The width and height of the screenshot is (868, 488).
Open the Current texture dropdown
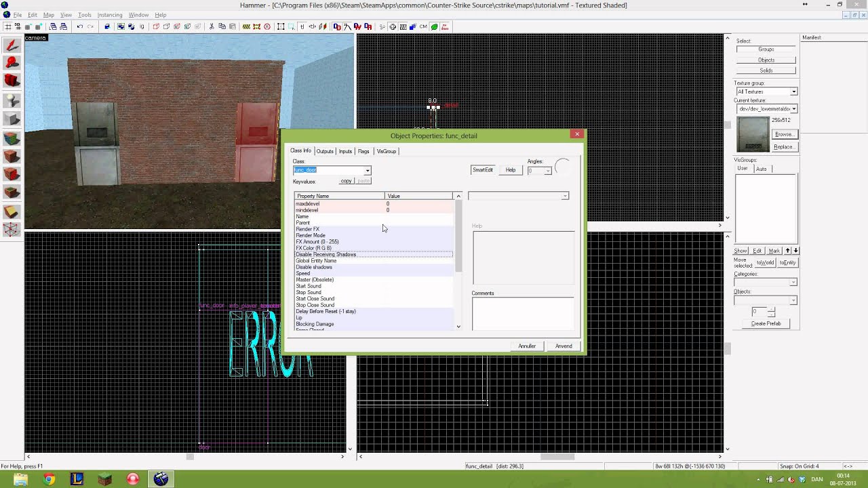(794, 108)
